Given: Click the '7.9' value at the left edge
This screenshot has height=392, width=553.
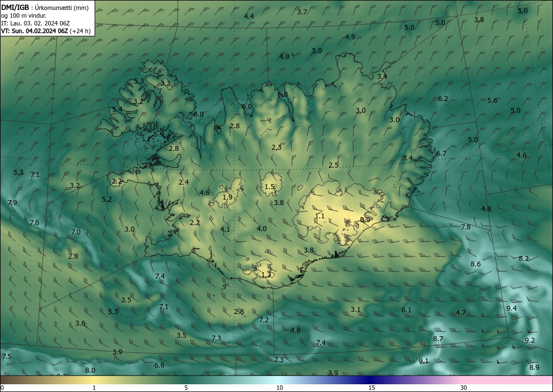Looking at the screenshot, I should coord(12,203).
